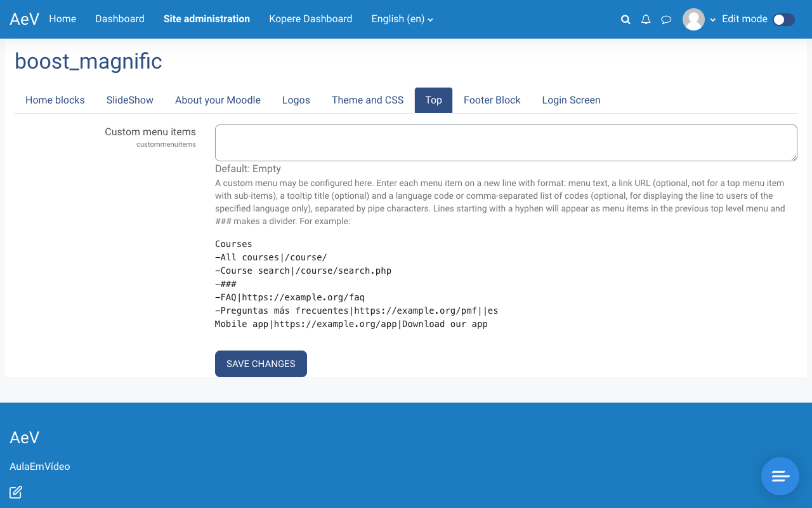Open the notifications bell

coord(646,20)
